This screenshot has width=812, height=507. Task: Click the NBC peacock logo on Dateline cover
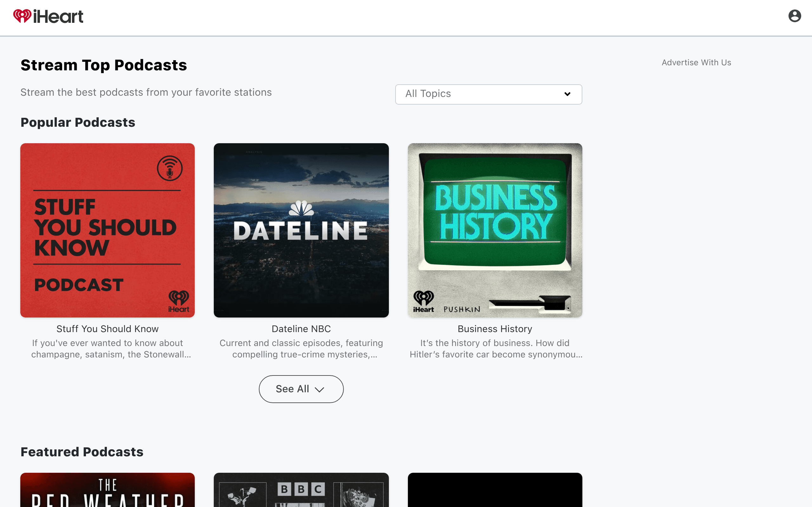301,208
